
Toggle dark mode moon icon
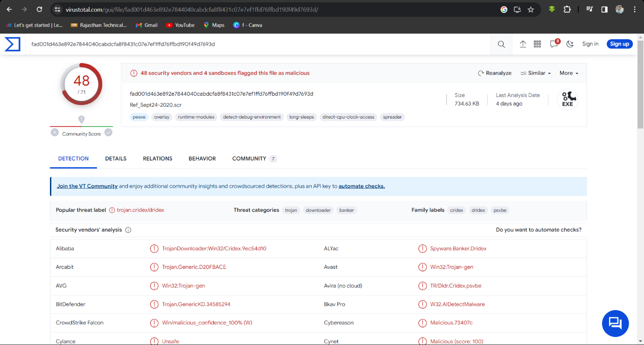[x=570, y=44]
